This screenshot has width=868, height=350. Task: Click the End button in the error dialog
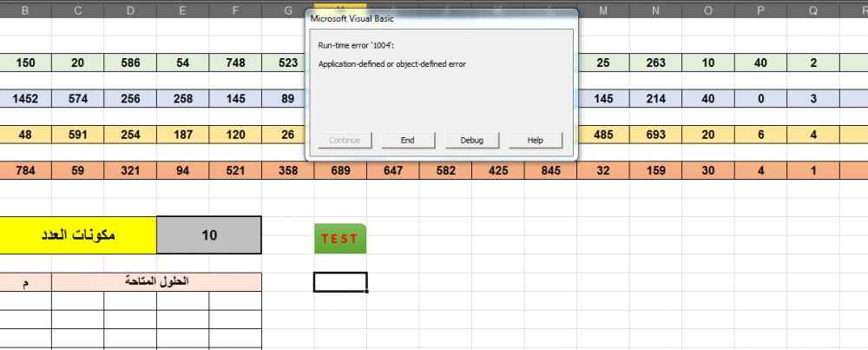tap(407, 140)
